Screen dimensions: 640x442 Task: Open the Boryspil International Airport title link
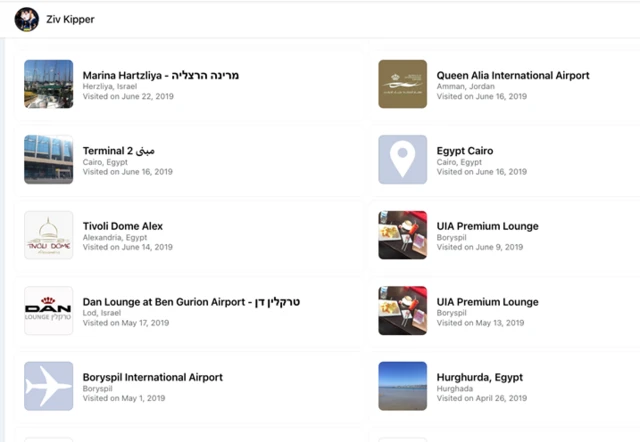click(x=152, y=377)
